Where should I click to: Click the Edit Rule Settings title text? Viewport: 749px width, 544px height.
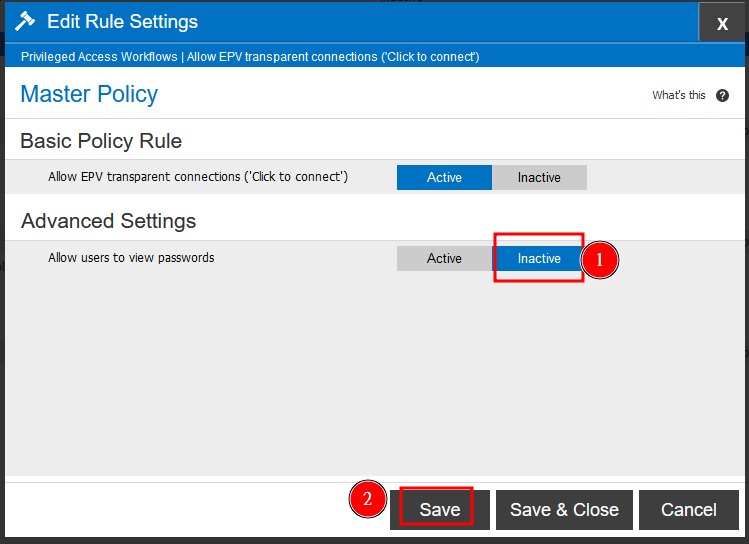(x=122, y=21)
